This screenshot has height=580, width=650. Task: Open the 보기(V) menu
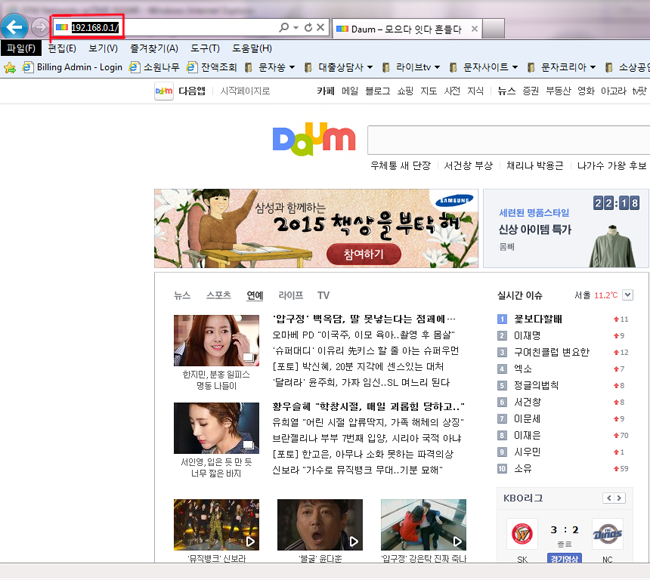coord(103,49)
